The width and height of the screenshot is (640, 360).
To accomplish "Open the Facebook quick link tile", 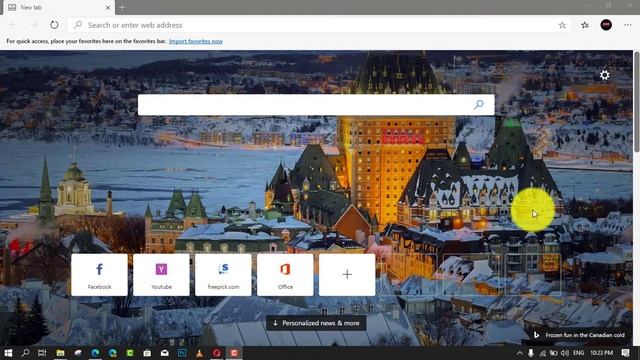I will pos(99,275).
